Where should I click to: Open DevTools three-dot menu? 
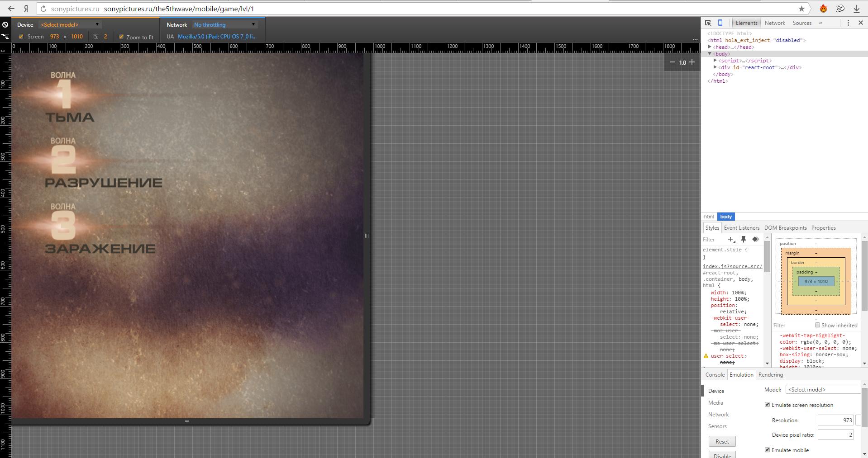click(848, 23)
